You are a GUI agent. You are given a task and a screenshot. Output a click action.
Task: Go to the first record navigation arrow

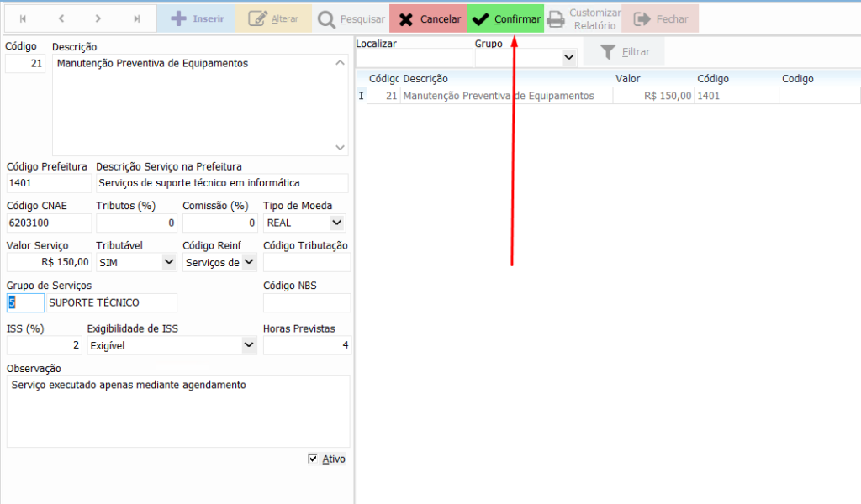[23, 18]
